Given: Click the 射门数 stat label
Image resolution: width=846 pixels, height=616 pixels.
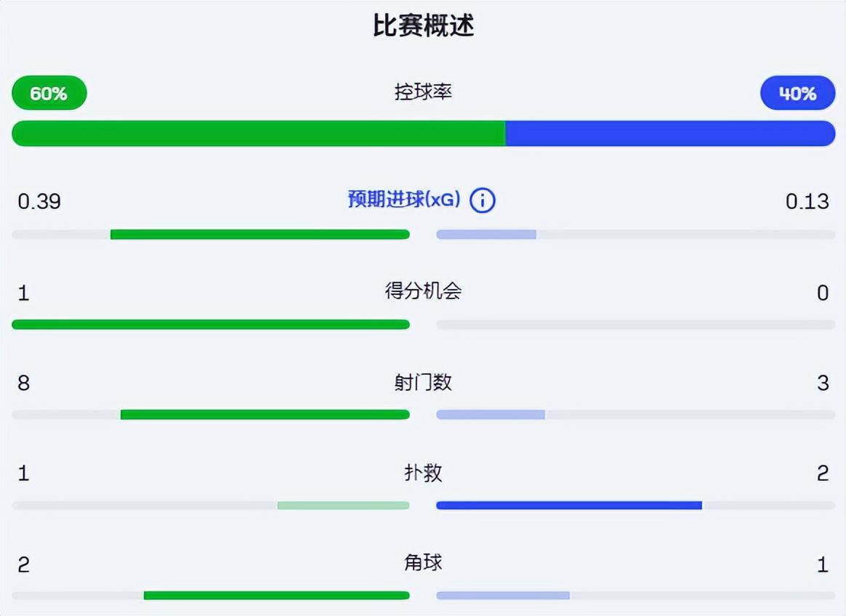Looking at the screenshot, I should 423,382.
